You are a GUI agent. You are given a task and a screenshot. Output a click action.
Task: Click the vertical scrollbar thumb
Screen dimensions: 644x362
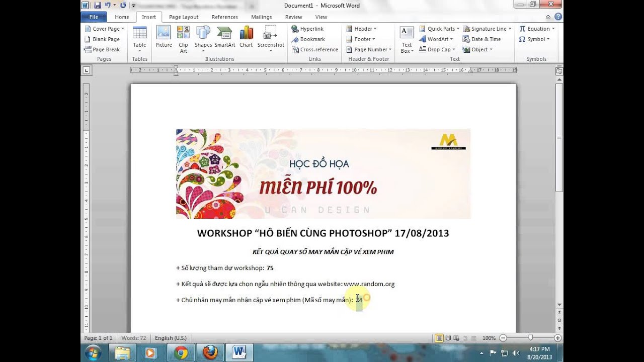pos(559,137)
